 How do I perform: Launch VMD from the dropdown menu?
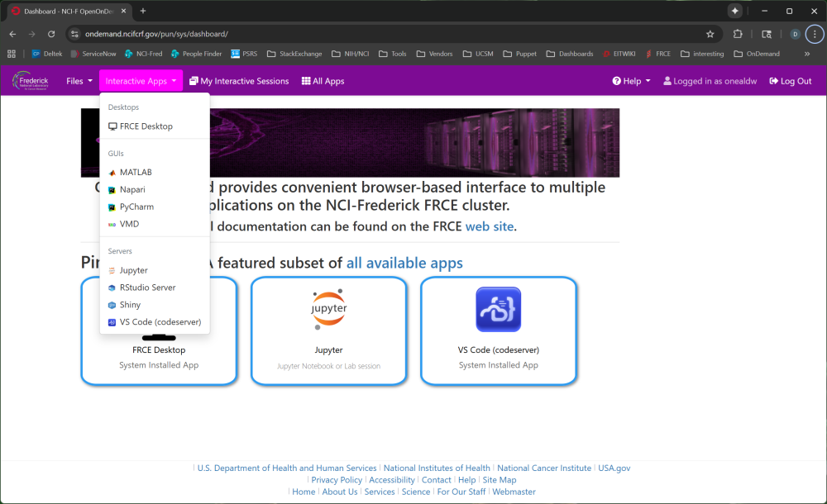[129, 225]
